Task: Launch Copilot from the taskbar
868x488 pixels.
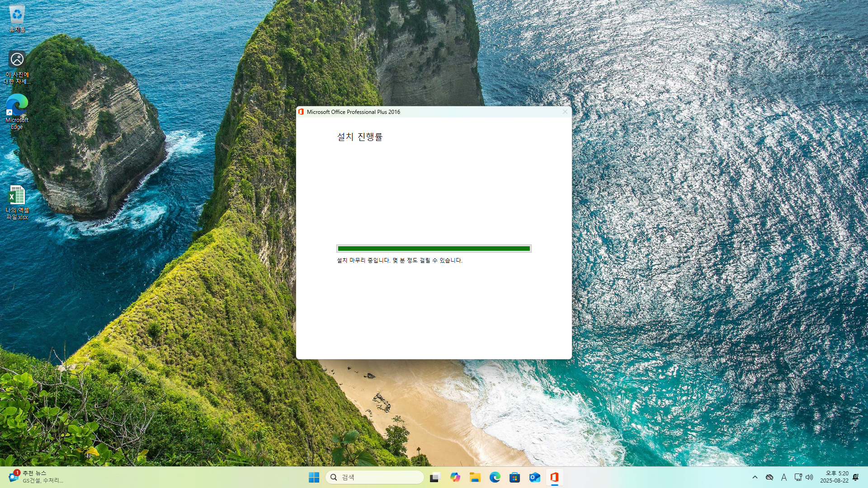Action: pos(455,477)
